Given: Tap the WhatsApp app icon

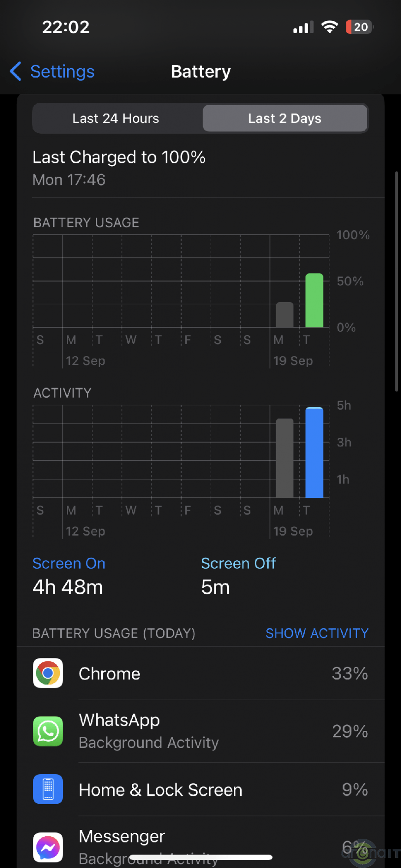Looking at the screenshot, I should pos(48,731).
